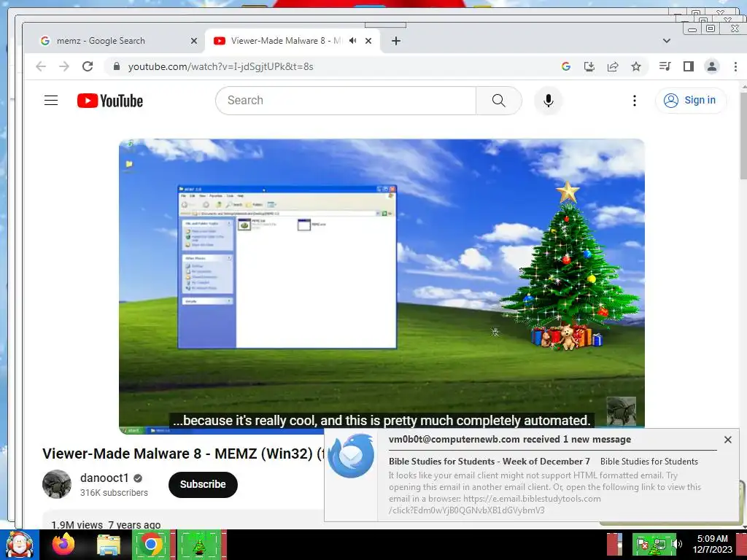Image resolution: width=747 pixels, height=560 pixels.
Task: Open the danooct1 channel avatar
Action: point(57,484)
